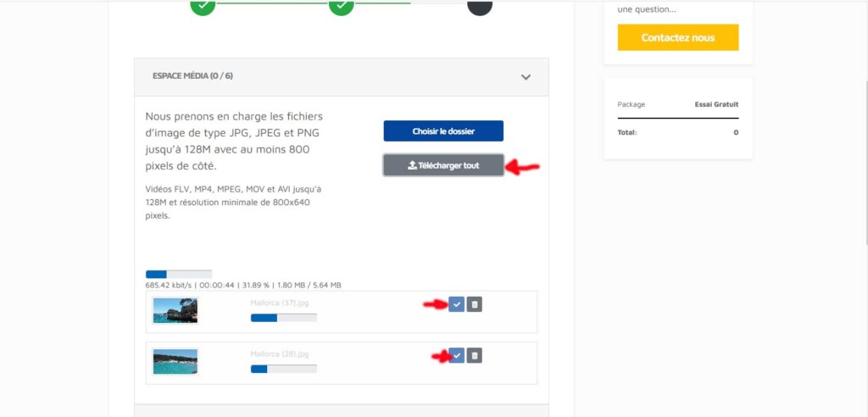The image size is (868, 417).
Task: Select the Mallorca (37).jpg file name
Action: point(280,303)
